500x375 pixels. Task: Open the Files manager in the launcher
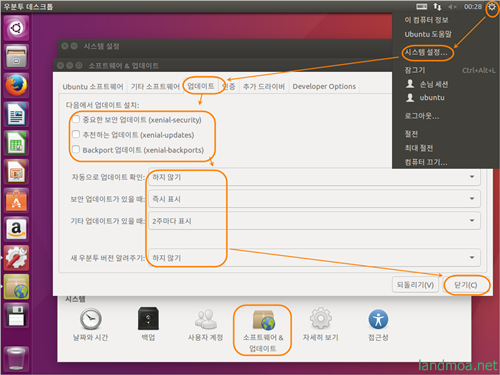coord(16,56)
